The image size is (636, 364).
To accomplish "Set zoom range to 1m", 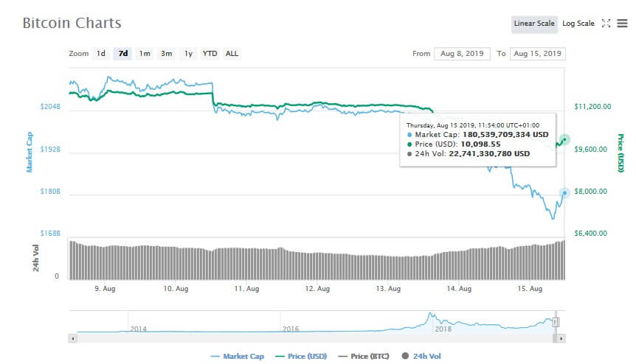I will coord(145,54).
